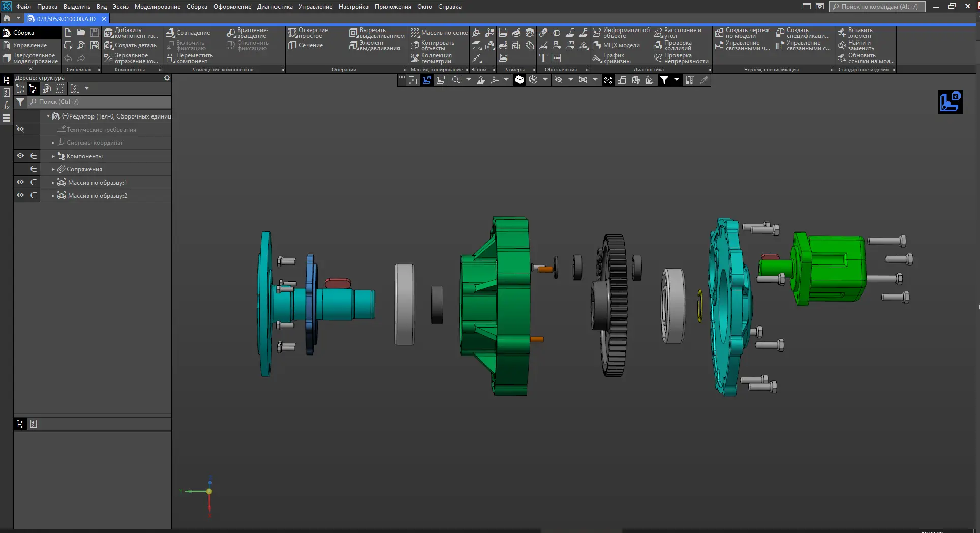
Task: Select Управление toolbar set
Action: point(29,45)
